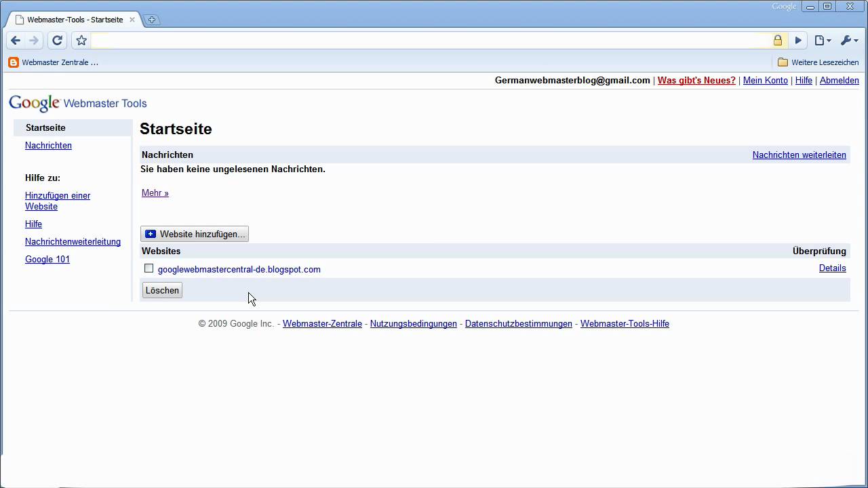Click the Website hinzufügen... button
The width and height of the screenshot is (868, 488).
tap(195, 234)
